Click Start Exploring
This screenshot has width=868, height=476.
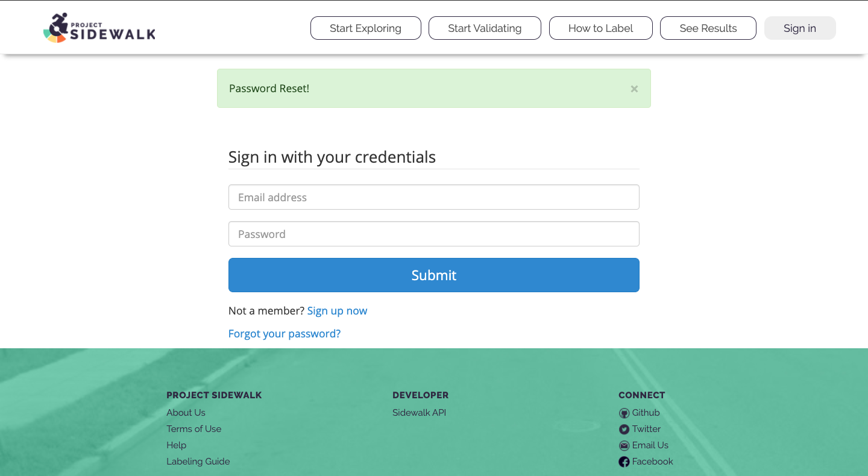pyautogui.click(x=365, y=28)
